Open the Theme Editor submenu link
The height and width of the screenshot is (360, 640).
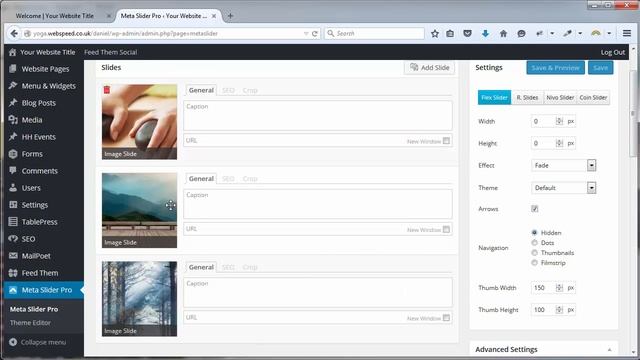point(31,322)
